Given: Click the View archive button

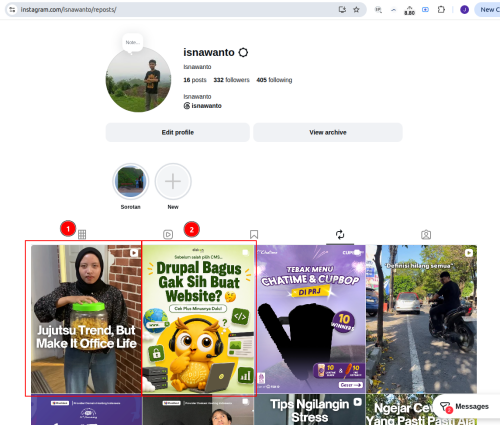Looking at the screenshot, I should click(328, 132).
